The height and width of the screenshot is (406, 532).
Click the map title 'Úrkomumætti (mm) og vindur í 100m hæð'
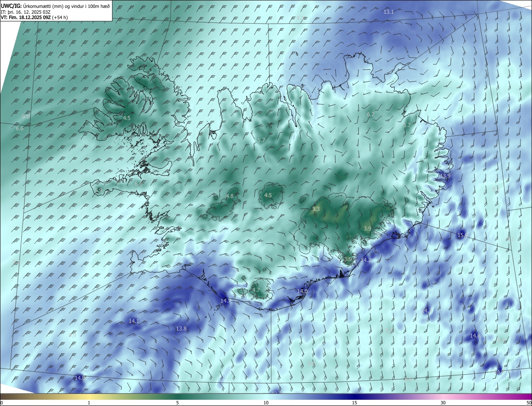coord(66,6)
